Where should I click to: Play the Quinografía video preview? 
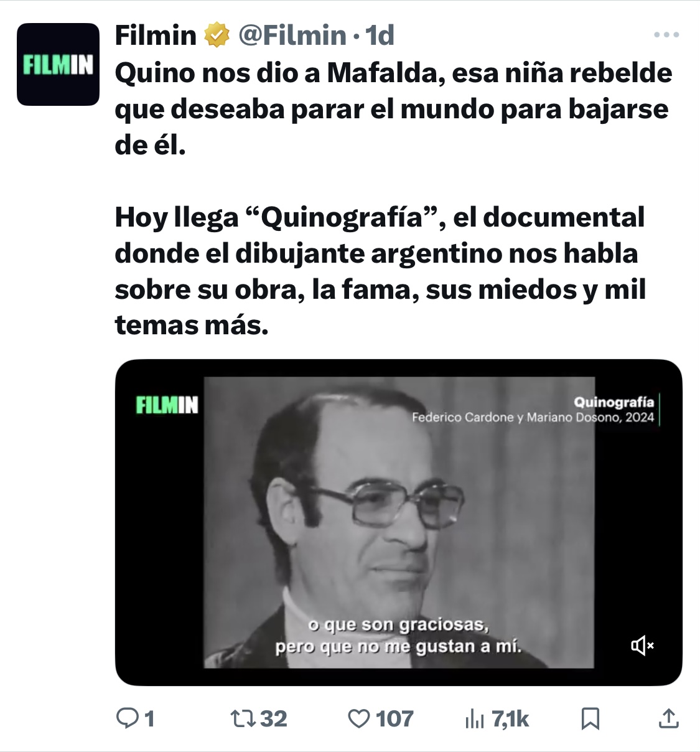[399, 522]
